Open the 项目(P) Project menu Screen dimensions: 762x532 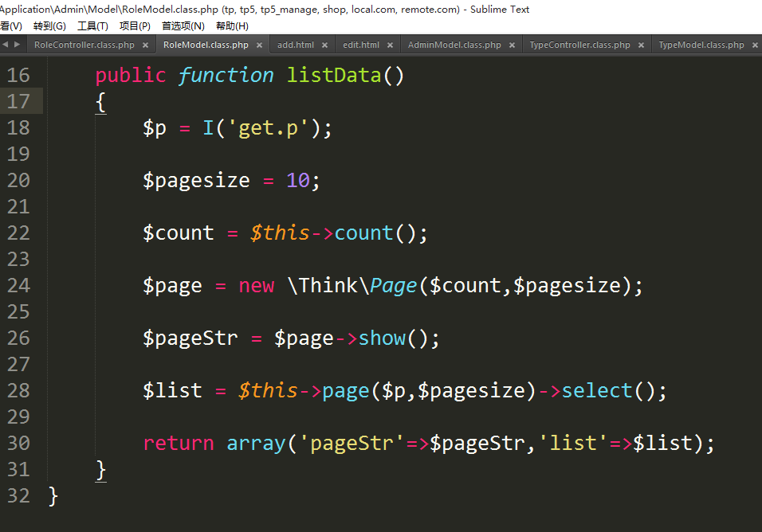[x=135, y=26]
